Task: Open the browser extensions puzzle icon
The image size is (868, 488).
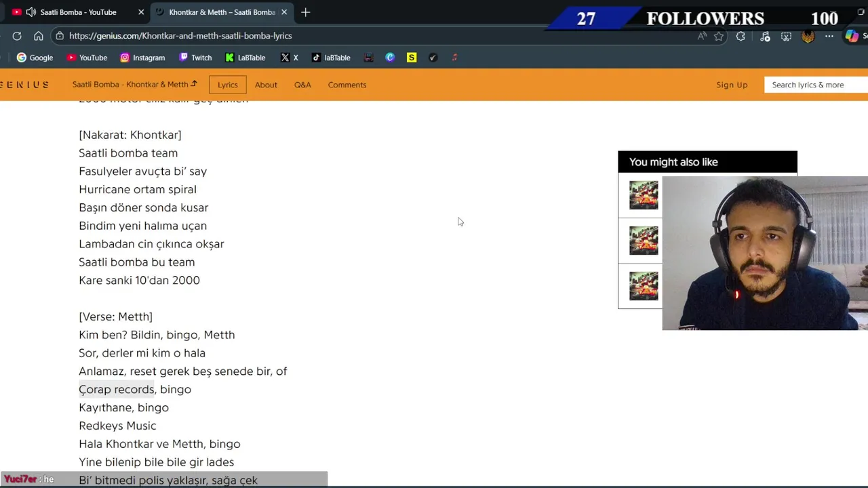Action: 741,37
